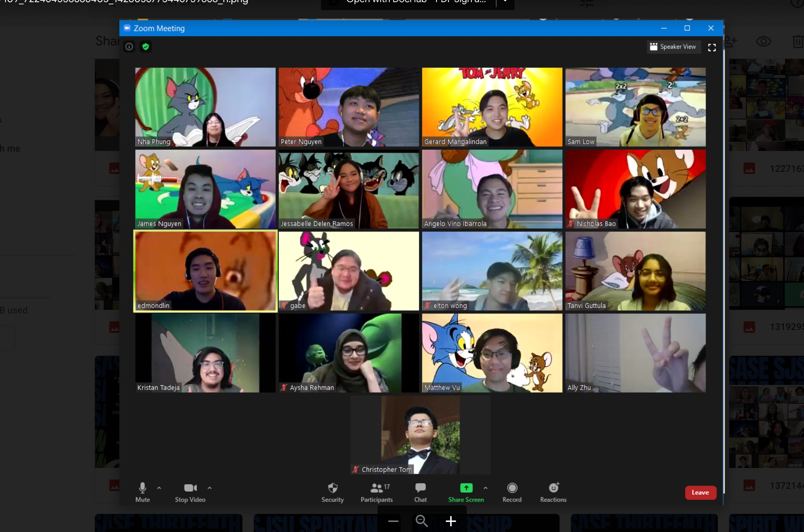Zoom out with minus icon in viewer
Image resolution: width=804 pixels, height=532 pixels.
tap(393, 521)
